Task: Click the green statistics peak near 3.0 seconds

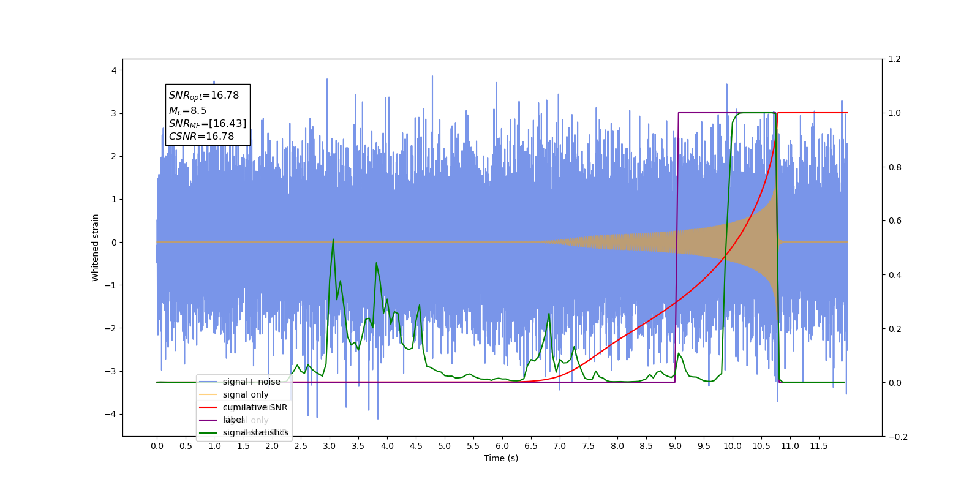Action: [333, 239]
